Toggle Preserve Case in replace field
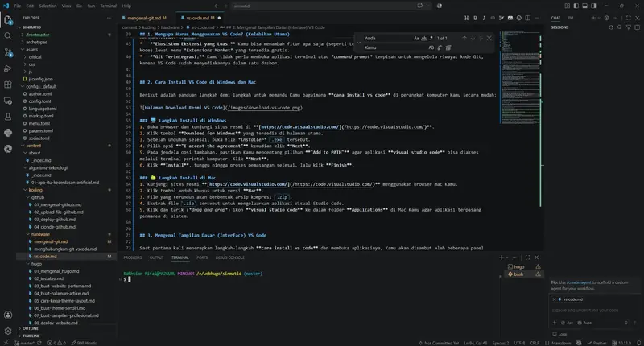Screen dimensions: 644x346 431,47
